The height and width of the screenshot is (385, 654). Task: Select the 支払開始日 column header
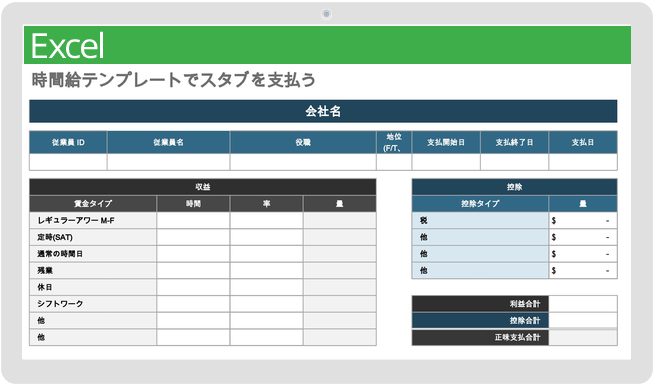pyautogui.click(x=446, y=142)
